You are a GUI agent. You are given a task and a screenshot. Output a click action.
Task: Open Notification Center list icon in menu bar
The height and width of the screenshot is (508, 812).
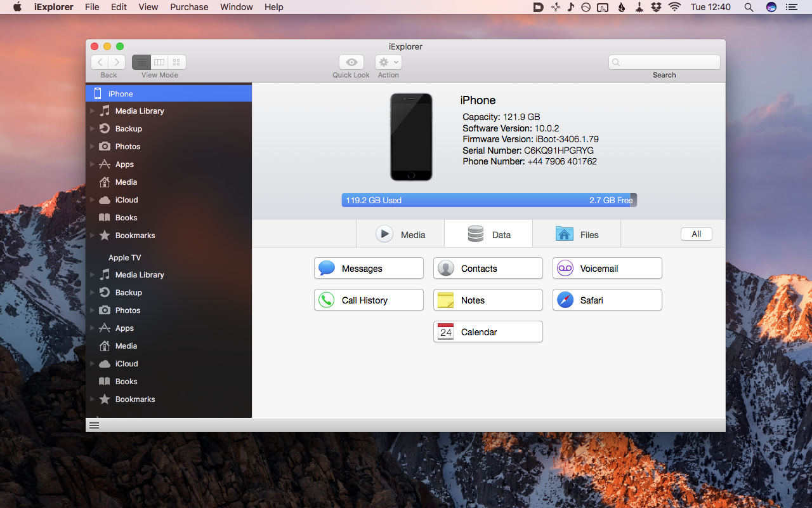[x=791, y=7]
